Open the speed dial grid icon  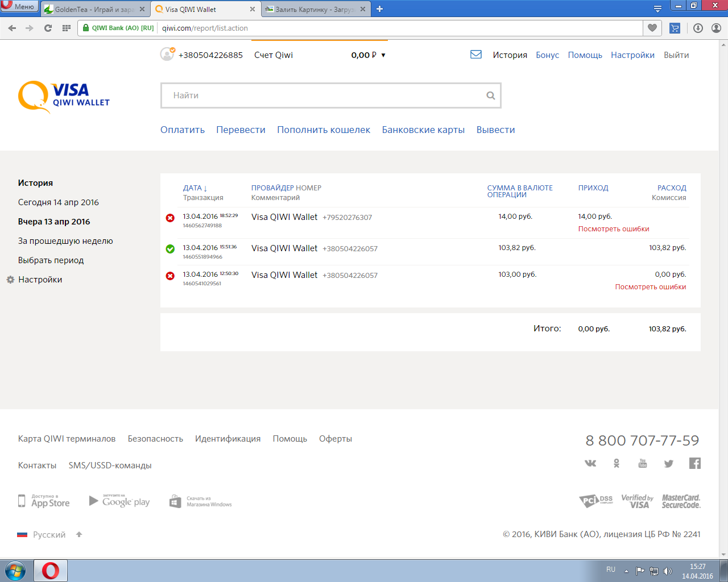click(66, 28)
